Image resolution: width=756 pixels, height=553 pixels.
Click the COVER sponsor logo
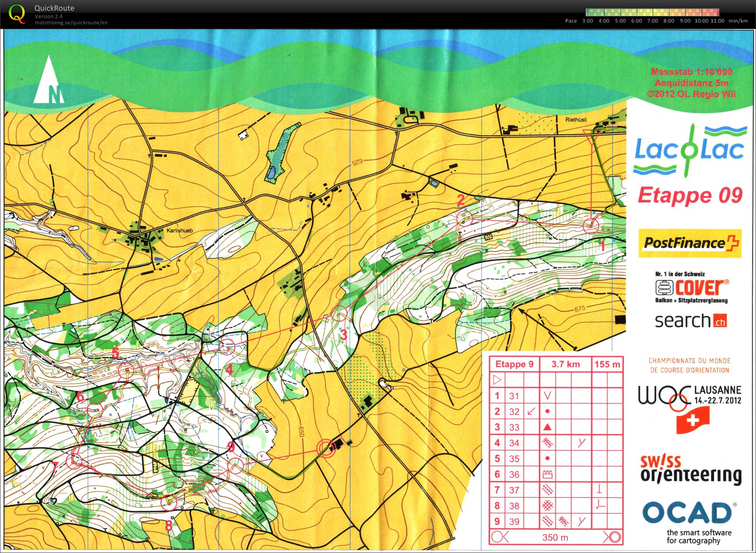coord(692,287)
